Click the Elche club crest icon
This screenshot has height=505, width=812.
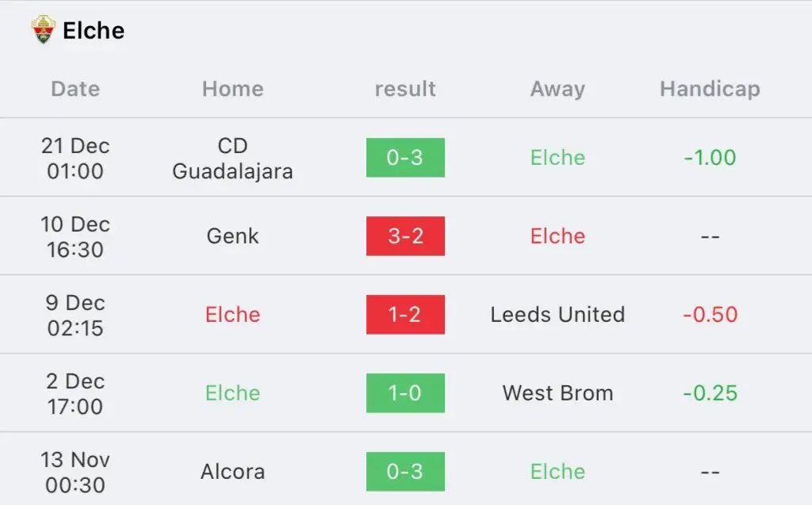point(43,29)
